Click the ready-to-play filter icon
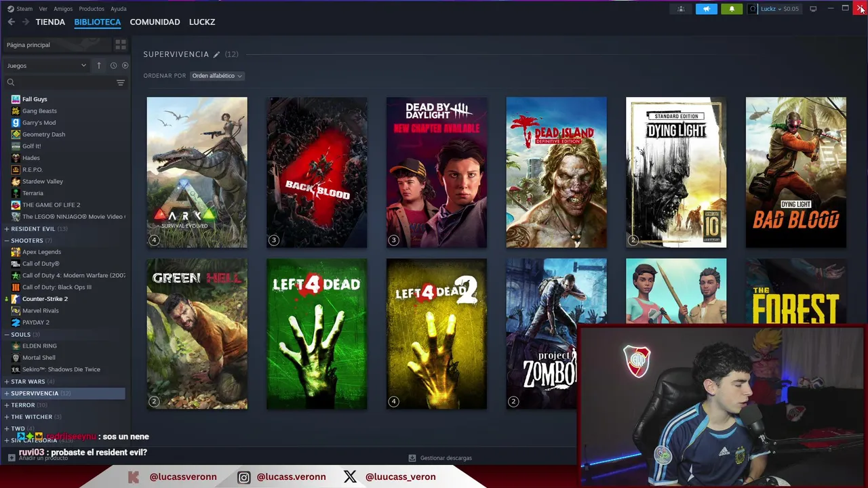The image size is (868, 488). click(125, 65)
